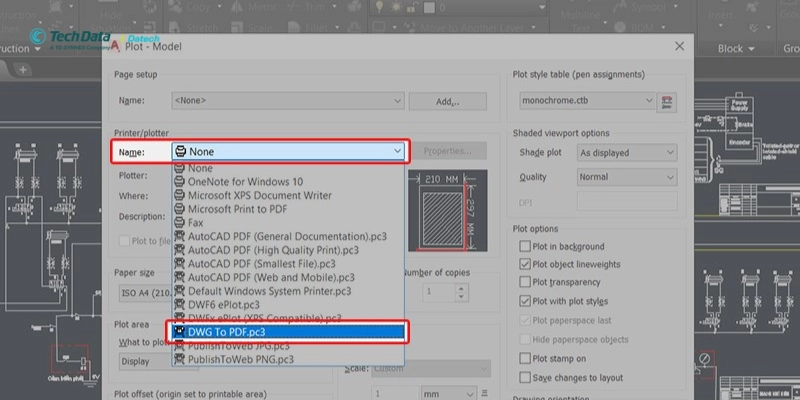Screen dimensions: 800x400
Task: Choose PublishToWeb JPG.pc3
Action: (x=288, y=346)
